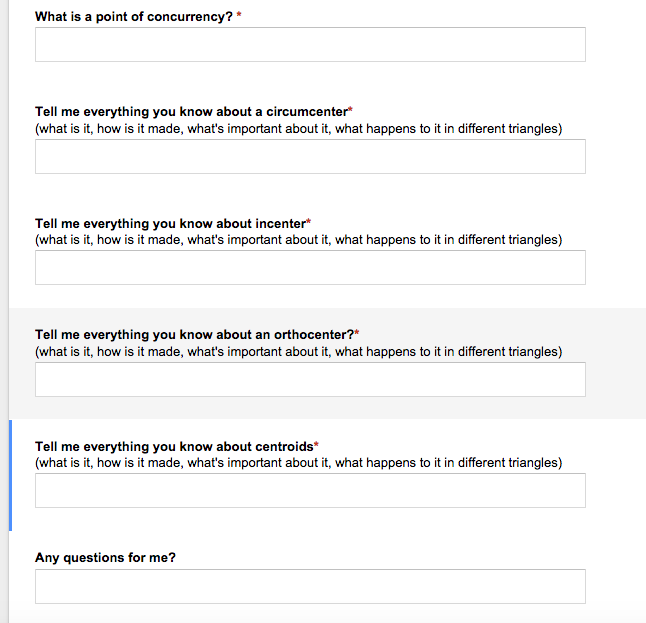Click the hint text under the orthocenter question
Viewport: 646px width, 623px height.
(298, 352)
